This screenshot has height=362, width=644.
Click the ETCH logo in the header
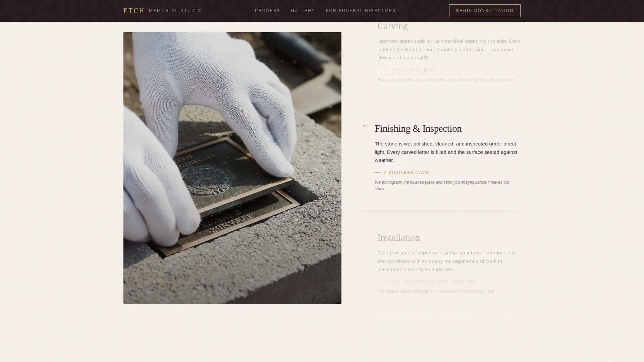click(x=133, y=10)
